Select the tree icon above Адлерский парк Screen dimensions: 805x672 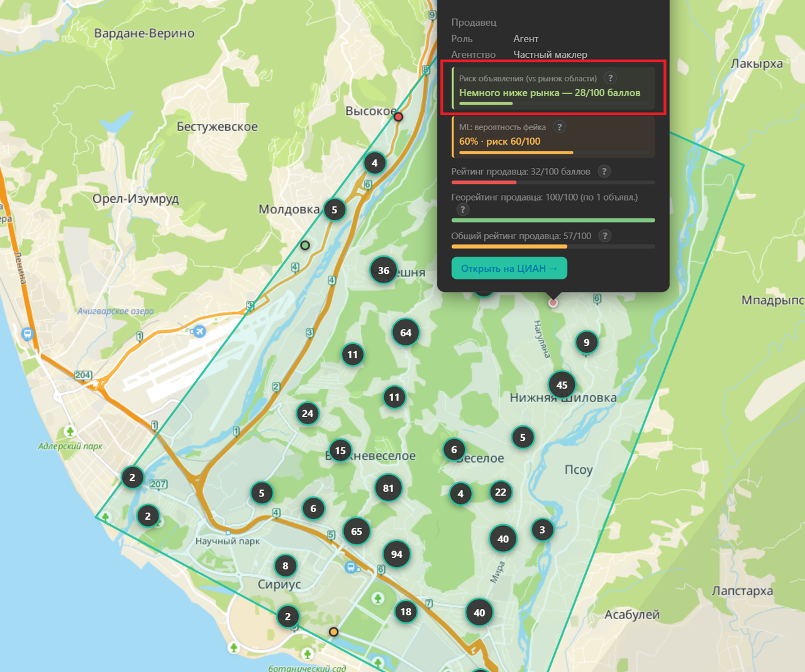click(70, 431)
